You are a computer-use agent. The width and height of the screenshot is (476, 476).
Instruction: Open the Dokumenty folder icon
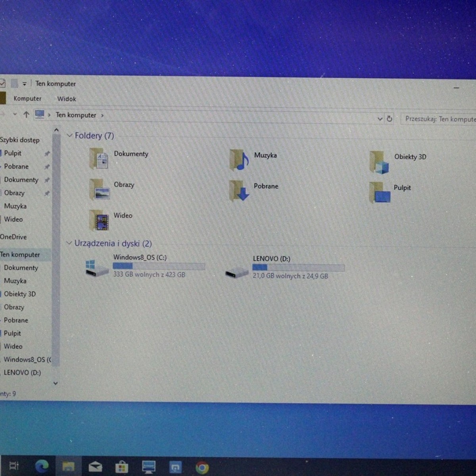pos(99,159)
